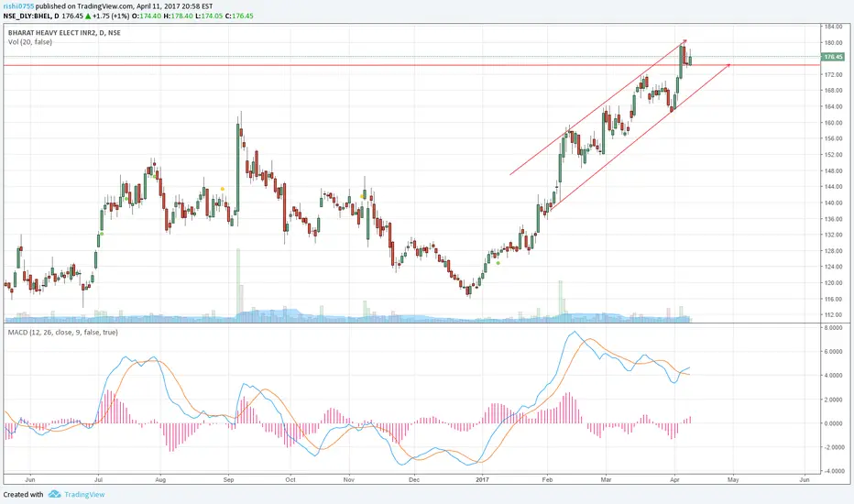Click the H:178.40 high value in header
This screenshot has width=854, height=504.
click(178, 16)
